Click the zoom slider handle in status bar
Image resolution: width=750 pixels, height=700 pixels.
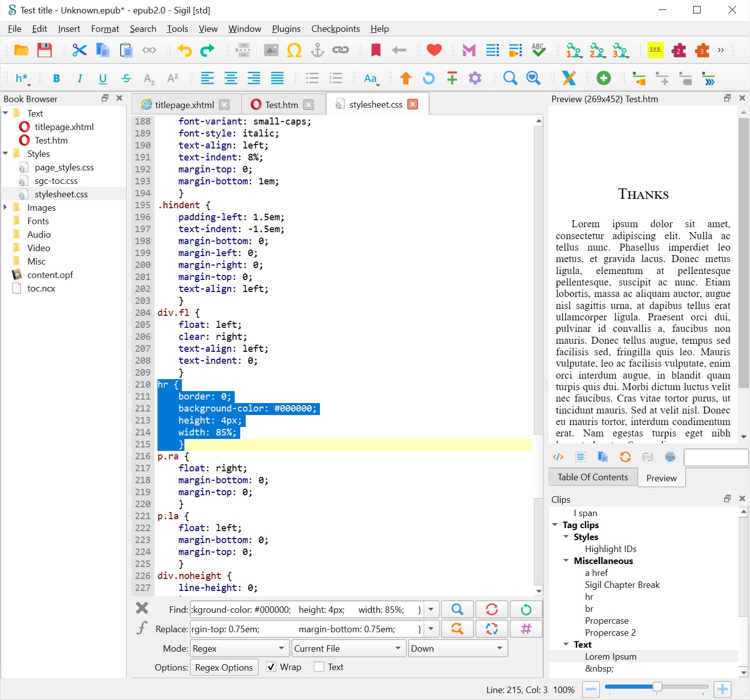(x=657, y=688)
